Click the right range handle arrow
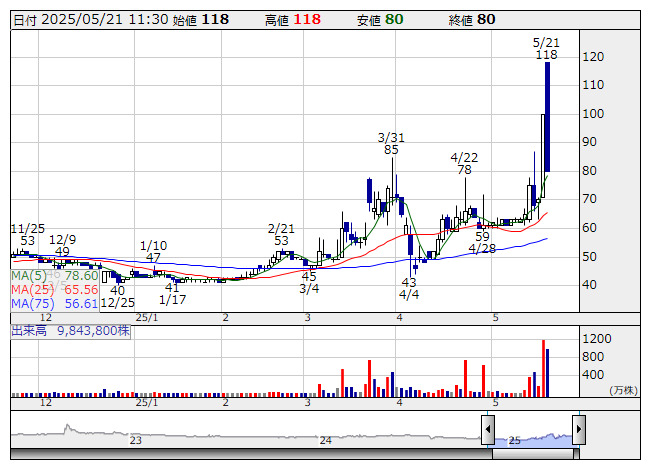Viewport: 653px width, 470px height. pos(579,430)
